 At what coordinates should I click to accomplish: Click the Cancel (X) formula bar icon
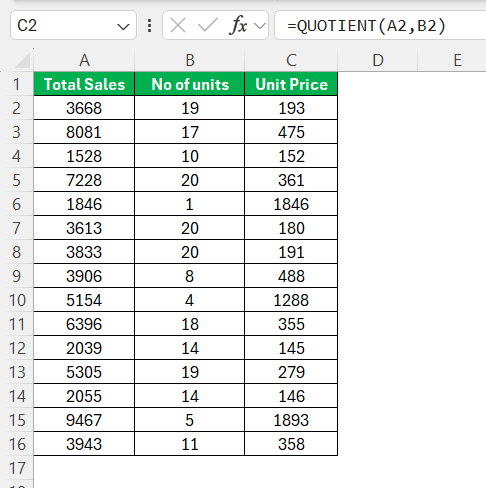point(178,25)
